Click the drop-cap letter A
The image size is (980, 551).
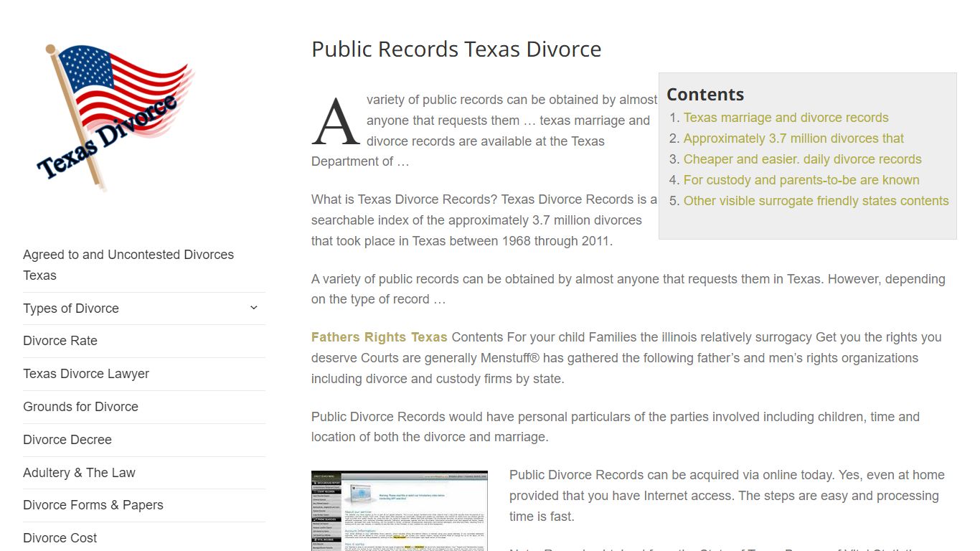336,122
